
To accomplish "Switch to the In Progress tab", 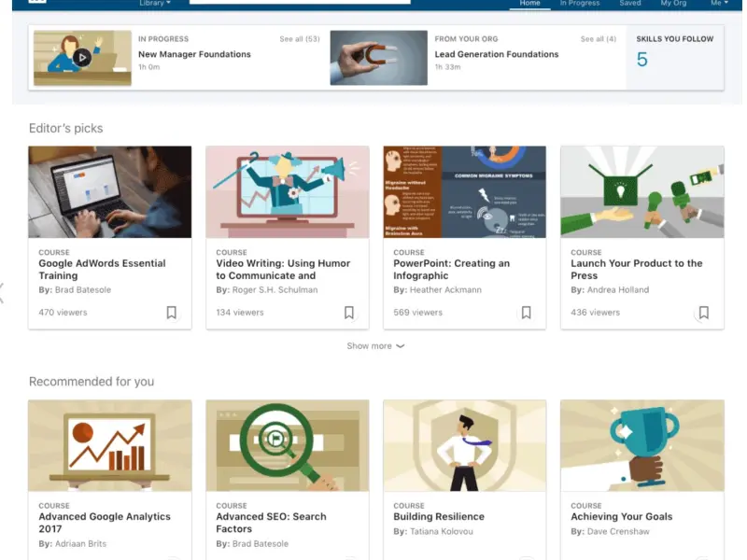I will (x=580, y=4).
